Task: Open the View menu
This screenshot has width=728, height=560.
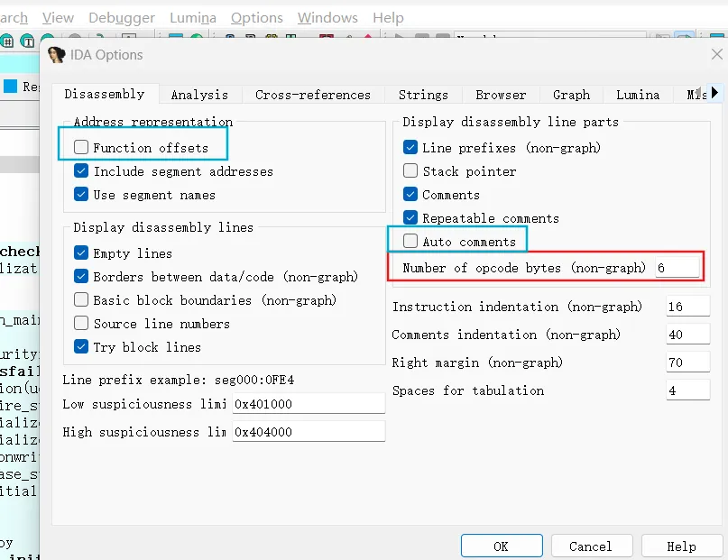Action: pyautogui.click(x=58, y=18)
